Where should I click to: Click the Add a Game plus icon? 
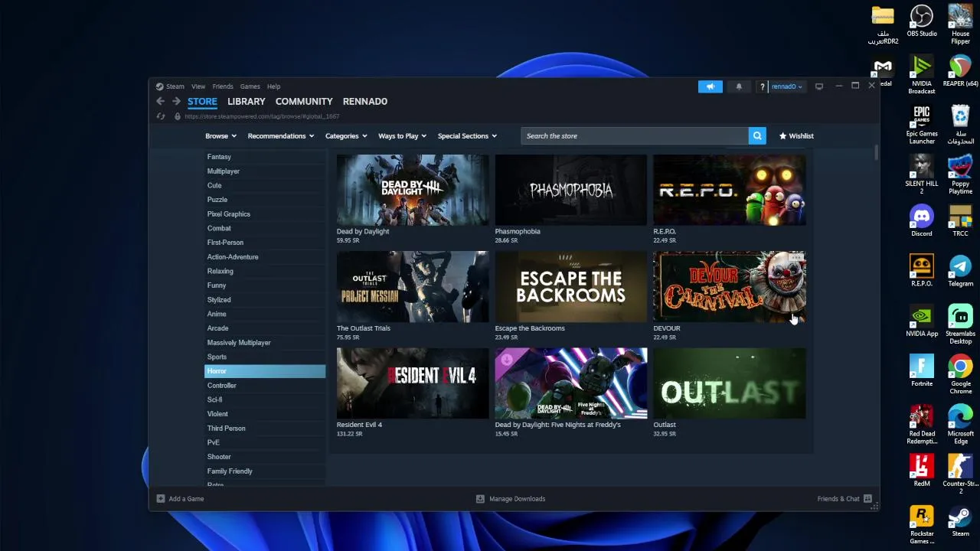[x=161, y=498]
